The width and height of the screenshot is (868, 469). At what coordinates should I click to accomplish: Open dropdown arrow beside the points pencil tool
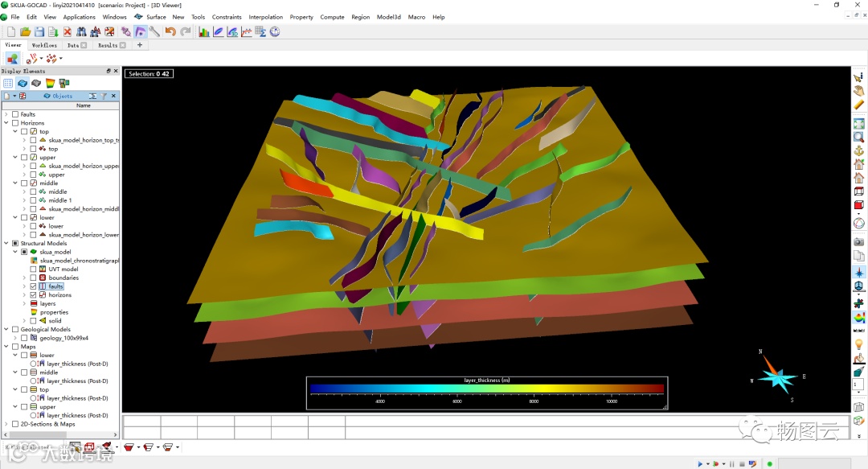(61, 58)
